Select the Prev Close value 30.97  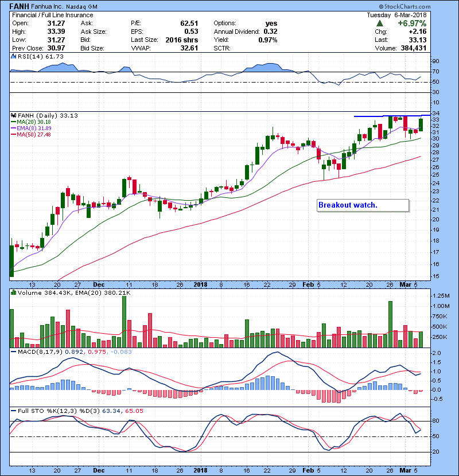click(56, 48)
